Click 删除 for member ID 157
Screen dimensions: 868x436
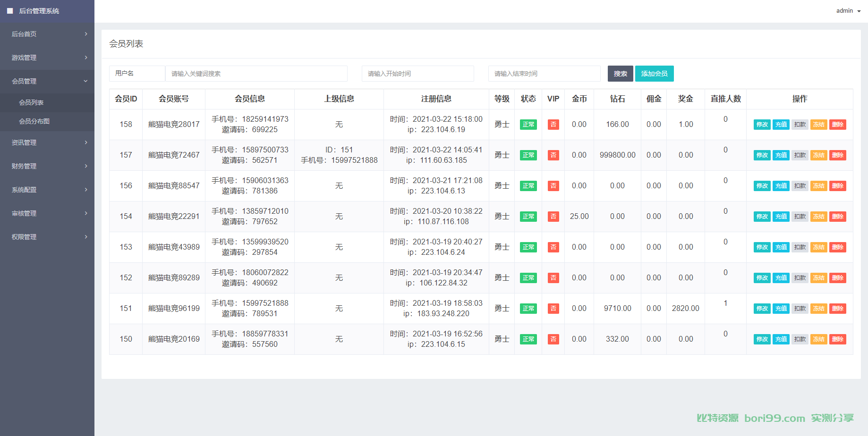click(x=838, y=155)
